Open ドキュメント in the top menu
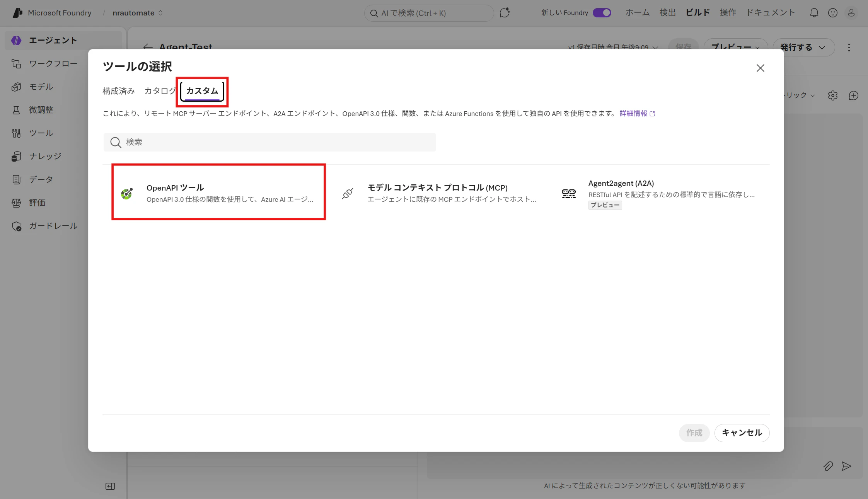 click(x=770, y=13)
